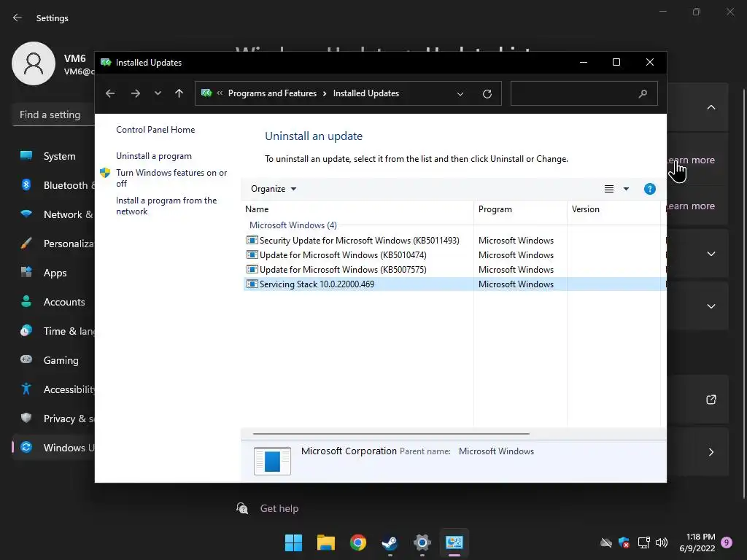Expand the first collapsed section in Settings
The image size is (747, 560).
[711, 254]
